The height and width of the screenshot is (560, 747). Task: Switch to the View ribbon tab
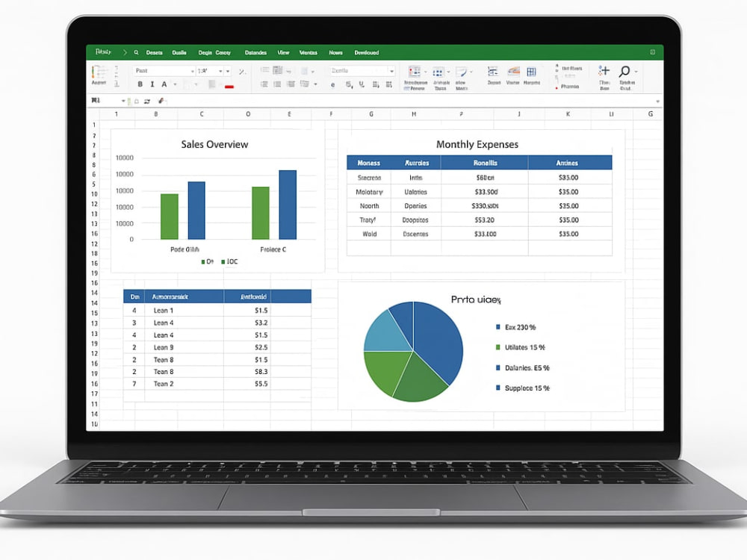point(283,53)
